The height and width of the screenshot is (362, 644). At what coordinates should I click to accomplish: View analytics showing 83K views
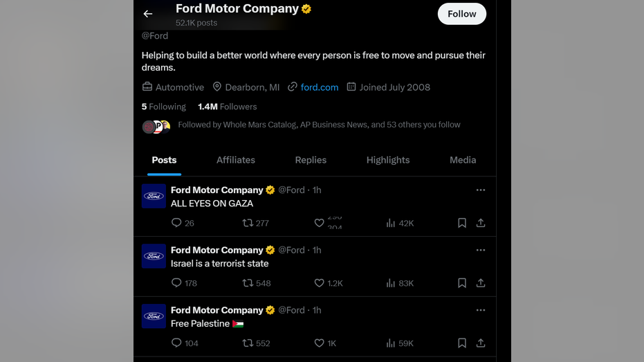tap(400, 283)
